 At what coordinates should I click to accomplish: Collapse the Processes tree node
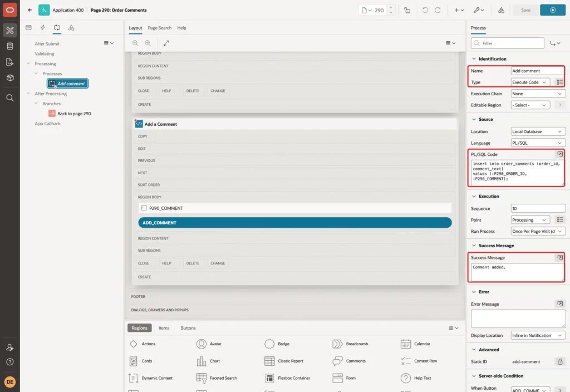pos(36,73)
